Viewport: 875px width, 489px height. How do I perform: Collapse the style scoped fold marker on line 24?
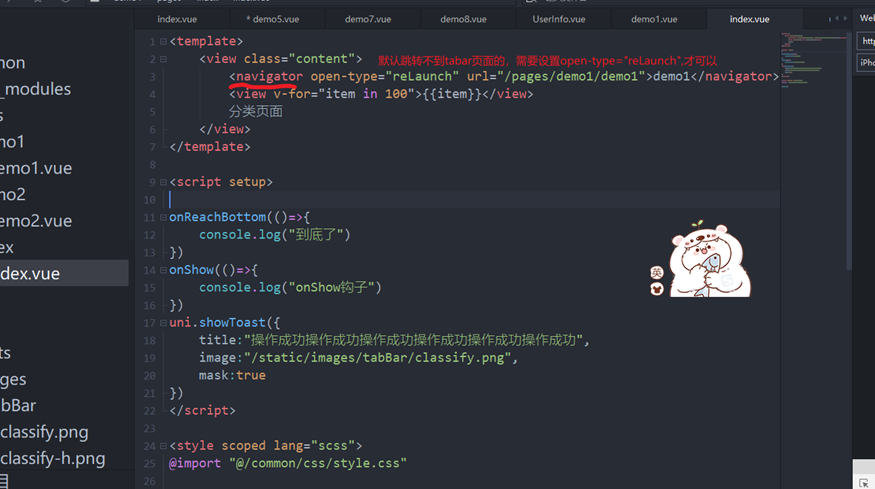(163, 446)
